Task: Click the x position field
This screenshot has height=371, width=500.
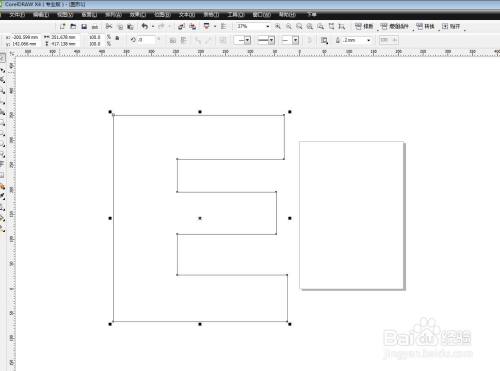Action: pyautogui.click(x=25, y=37)
